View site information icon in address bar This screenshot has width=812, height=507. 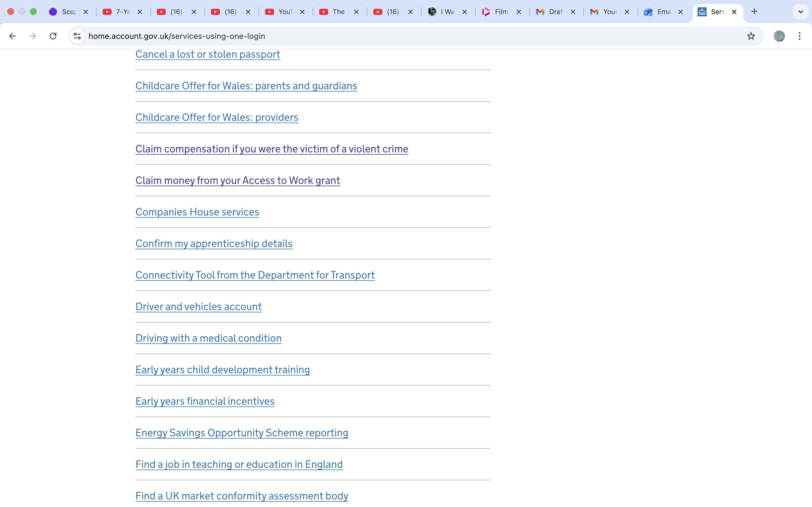[77, 36]
